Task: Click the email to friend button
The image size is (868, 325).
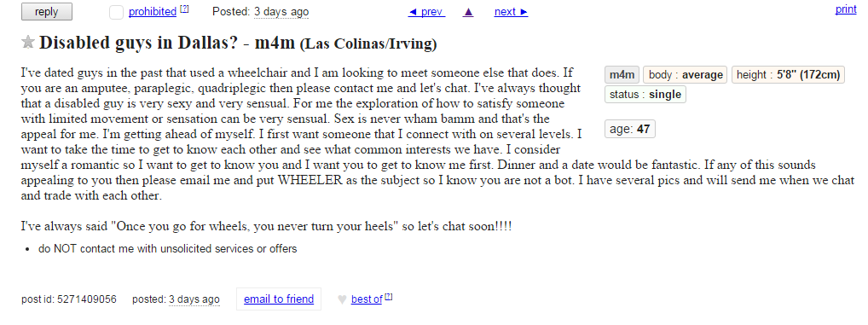Action: pos(279,299)
